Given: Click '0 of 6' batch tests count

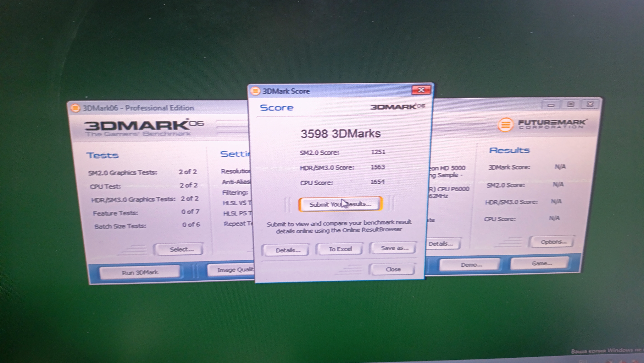Looking at the screenshot, I should click(x=191, y=225).
